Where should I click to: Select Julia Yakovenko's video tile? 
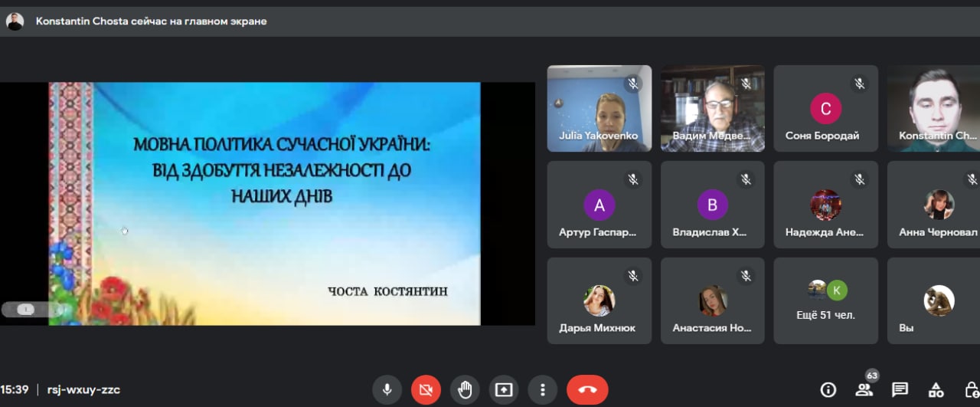599,108
